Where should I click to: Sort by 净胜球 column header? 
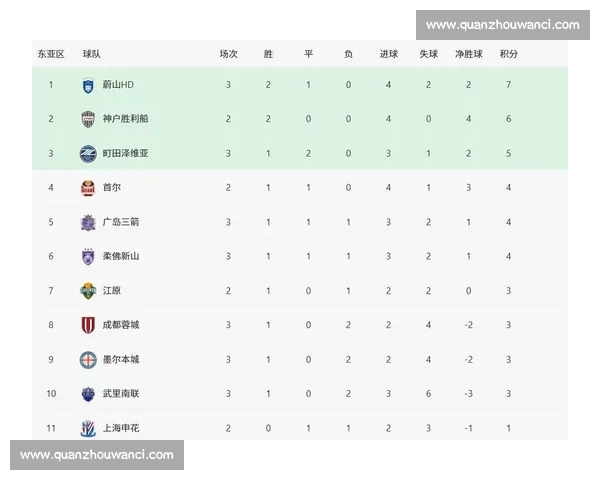[x=468, y=53]
